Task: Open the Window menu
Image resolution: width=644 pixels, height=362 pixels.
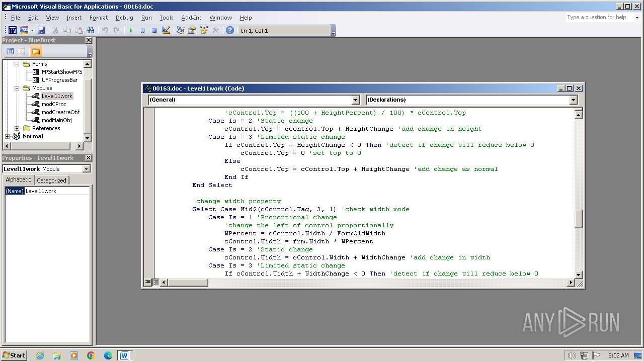Action: pos(221,18)
